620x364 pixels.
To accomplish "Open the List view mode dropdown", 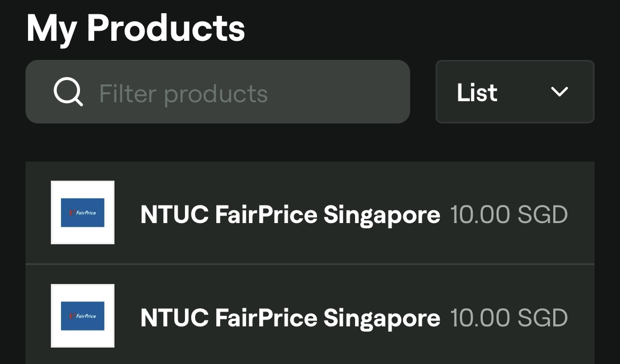I will click(x=515, y=92).
